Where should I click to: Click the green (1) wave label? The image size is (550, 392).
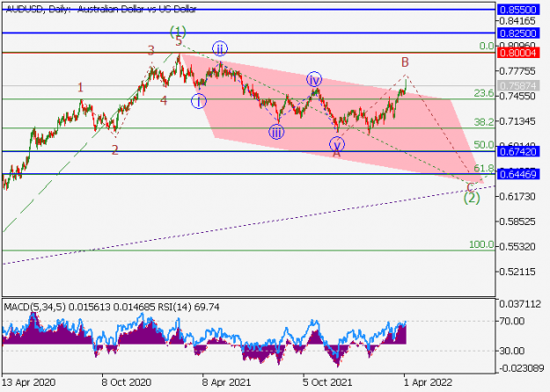[x=178, y=31]
